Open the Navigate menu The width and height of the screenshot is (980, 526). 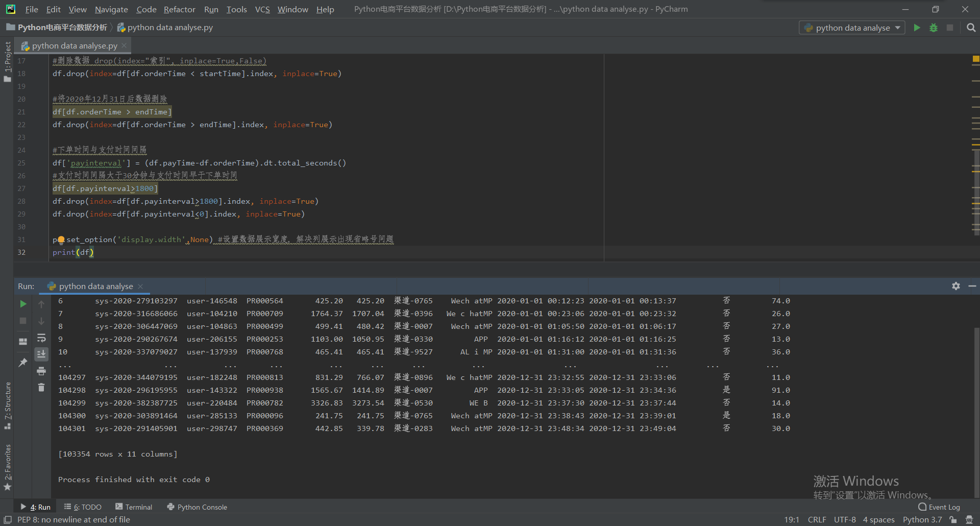click(111, 9)
